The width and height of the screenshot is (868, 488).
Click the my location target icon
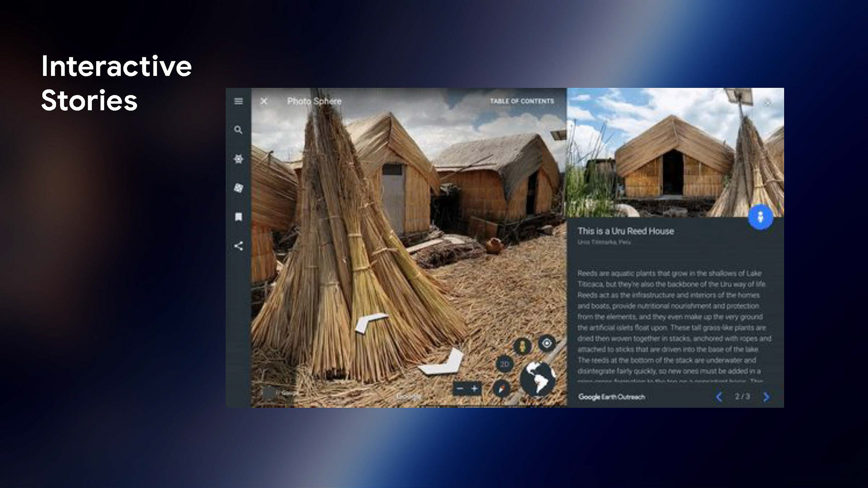547,344
